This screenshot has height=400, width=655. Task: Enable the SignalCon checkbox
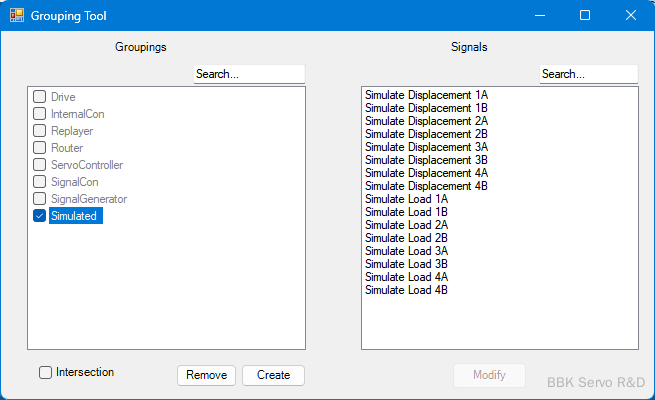pos(40,182)
